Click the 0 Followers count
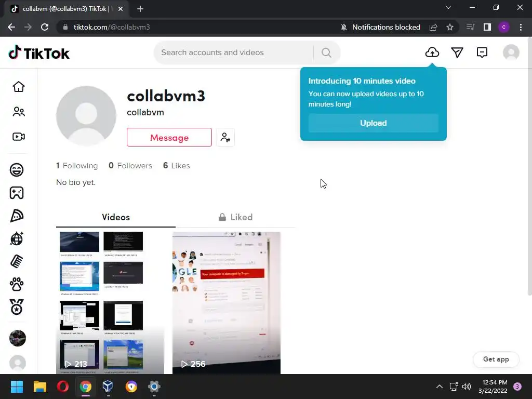 [130, 166]
